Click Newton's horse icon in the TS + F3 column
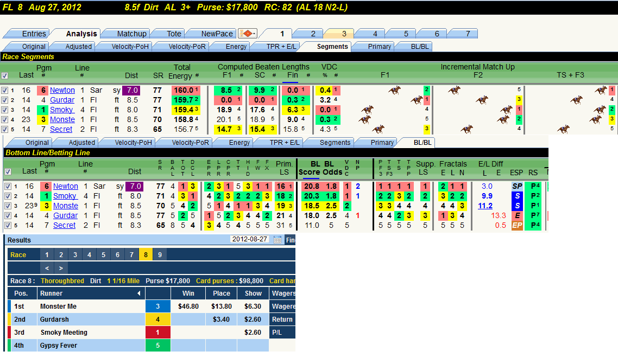 (x=601, y=90)
